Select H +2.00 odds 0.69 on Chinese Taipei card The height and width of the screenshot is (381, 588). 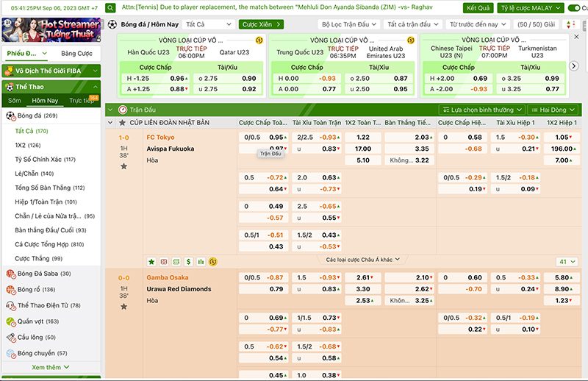point(459,79)
